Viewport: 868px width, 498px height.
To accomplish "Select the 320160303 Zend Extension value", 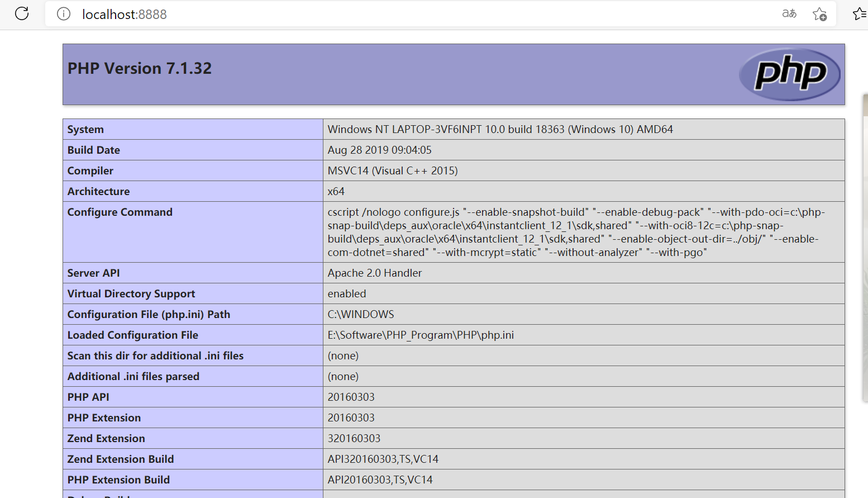I will point(354,438).
